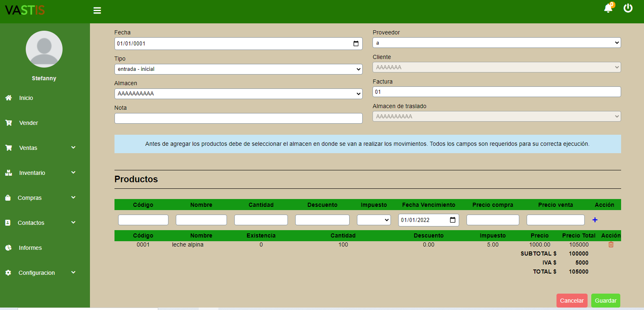The height and width of the screenshot is (310, 644).
Task: Click the Stefanny username label
Action: point(44,78)
